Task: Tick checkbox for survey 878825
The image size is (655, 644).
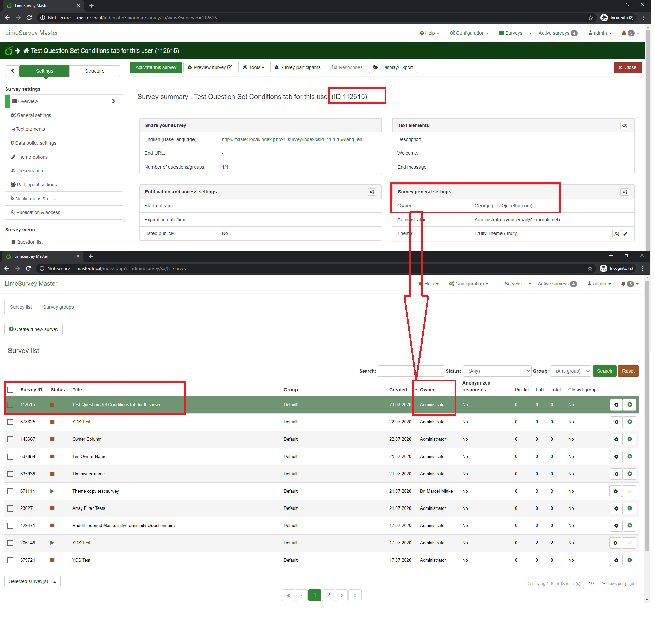Action: 10,422
